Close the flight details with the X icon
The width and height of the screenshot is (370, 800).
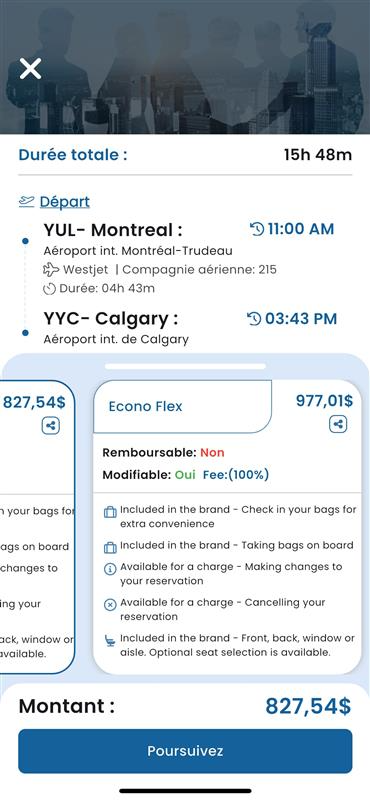click(31, 68)
